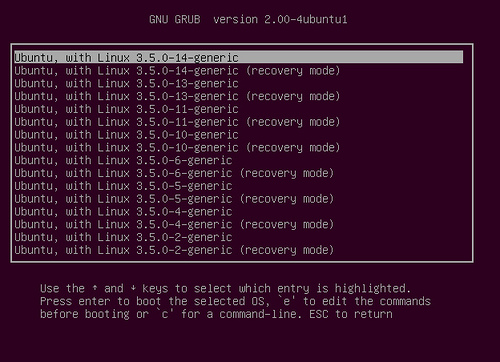Select Ubuntu with Linux 3.5.0-14-generic entry
The width and height of the screenshot is (500, 362).
pos(238,57)
